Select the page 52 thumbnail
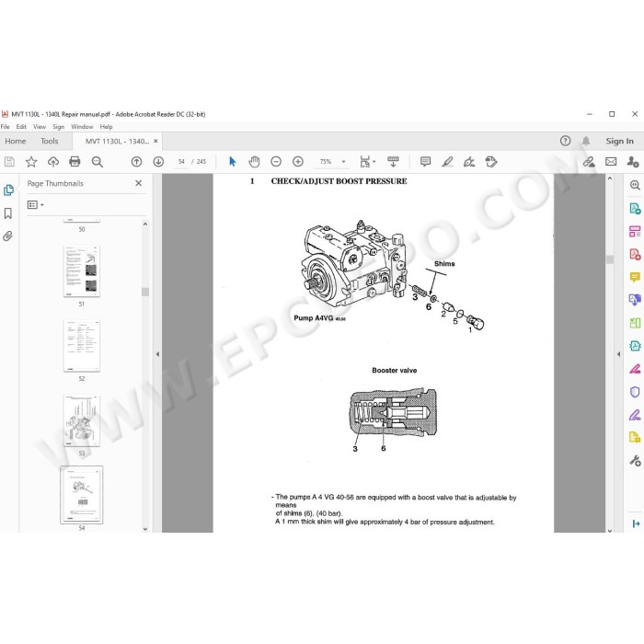 coord(82,346)
